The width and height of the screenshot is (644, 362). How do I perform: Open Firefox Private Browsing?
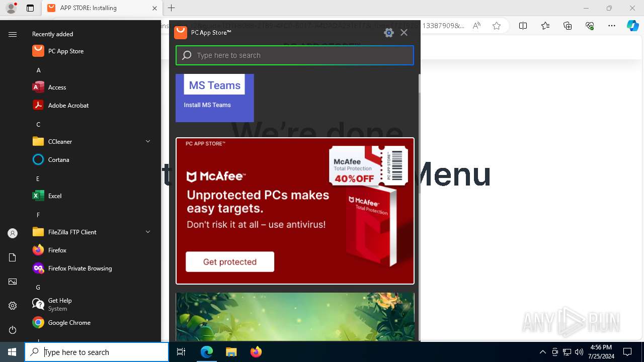click(93, 268)
